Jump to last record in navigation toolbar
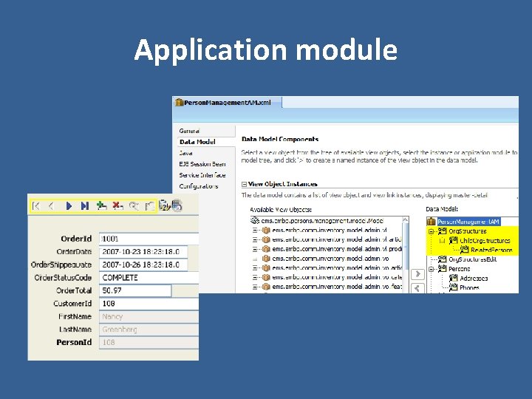 [x=85, y=206]
